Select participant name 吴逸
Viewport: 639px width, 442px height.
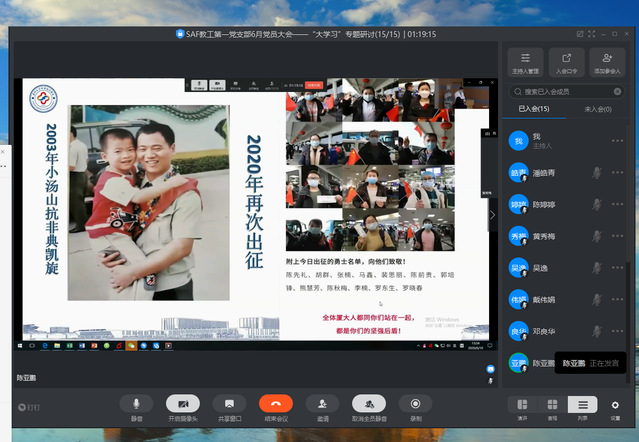tap(540, 268)
